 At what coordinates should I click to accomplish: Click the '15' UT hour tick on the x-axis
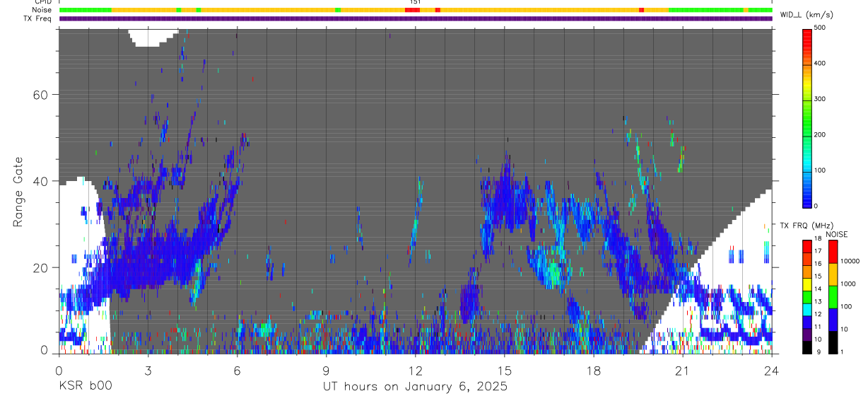[x=504, y=370]
